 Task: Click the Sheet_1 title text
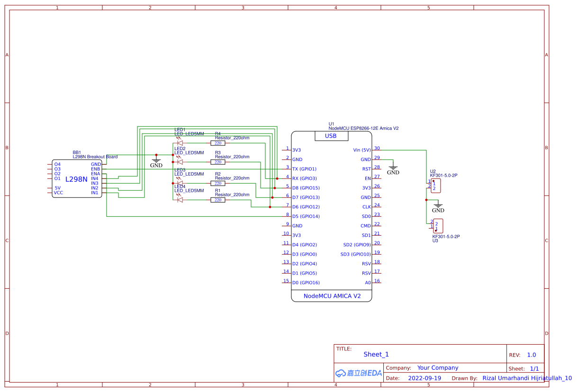(376, 354)
